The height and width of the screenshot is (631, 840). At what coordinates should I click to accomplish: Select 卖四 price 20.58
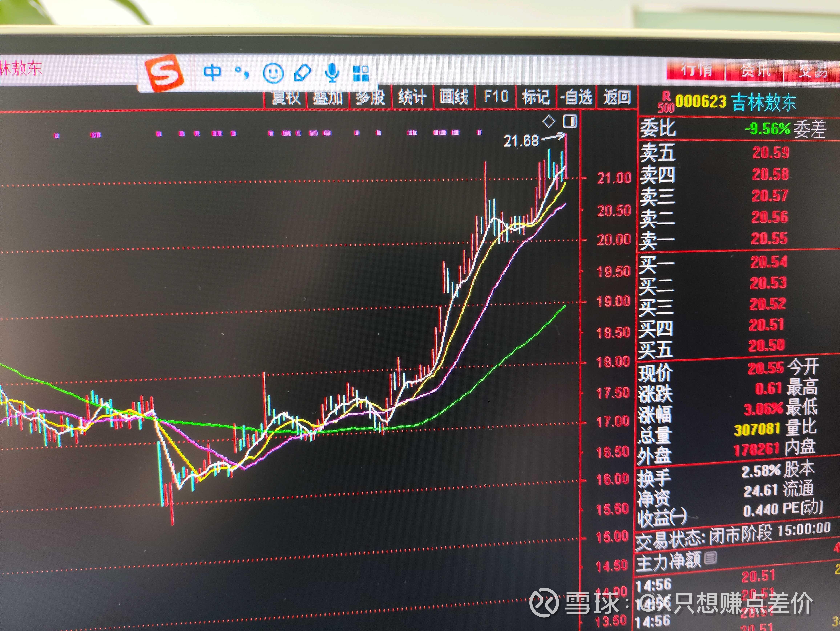pos(770,174)
